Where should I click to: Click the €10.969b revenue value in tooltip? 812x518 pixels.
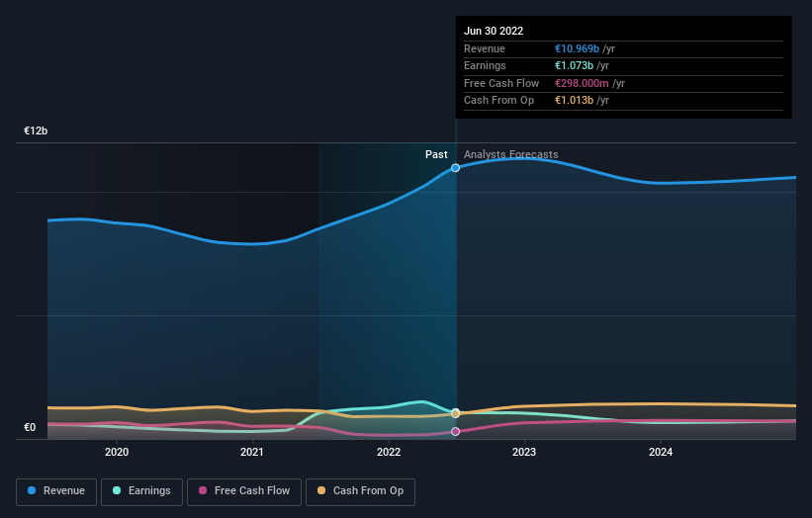pyautogui.click(x=577, y=48)
